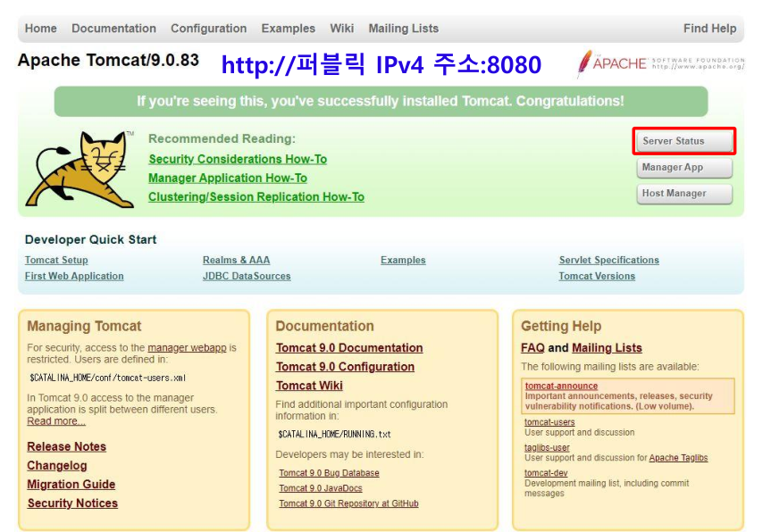Open Examples in the top navigation bar
Screen dimensions: 771x532
(289, 29)
